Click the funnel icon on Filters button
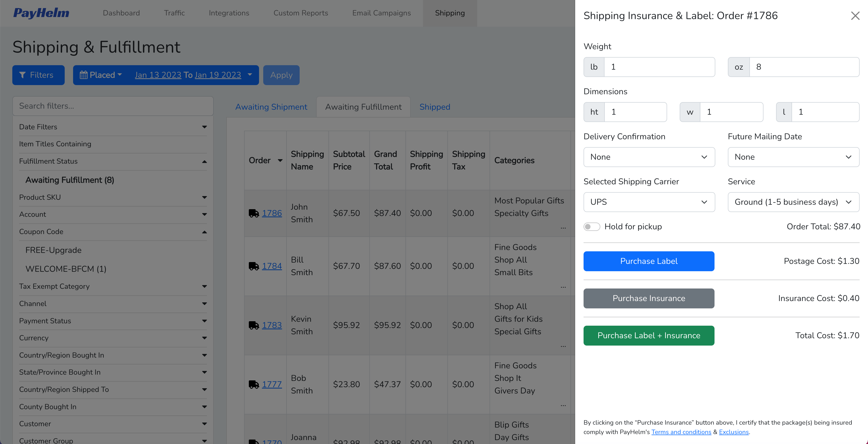 (23, 75)
